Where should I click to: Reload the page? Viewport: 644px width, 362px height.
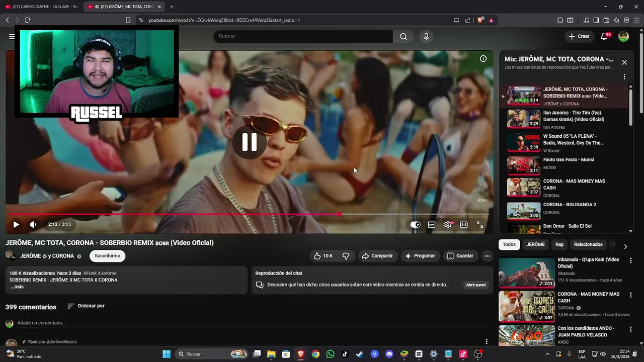coord(27,20)
